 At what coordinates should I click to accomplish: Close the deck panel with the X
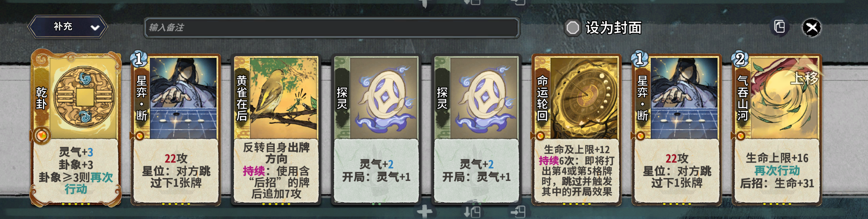[x=812, y=28]
